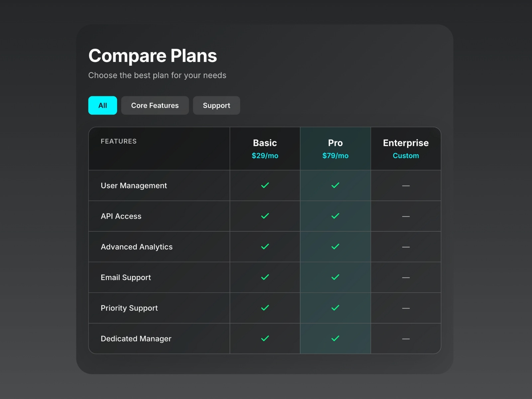This screenshot has width=532, height=399.
Task: Click the Enterprise dash for User Management
Action: (406, 186)
